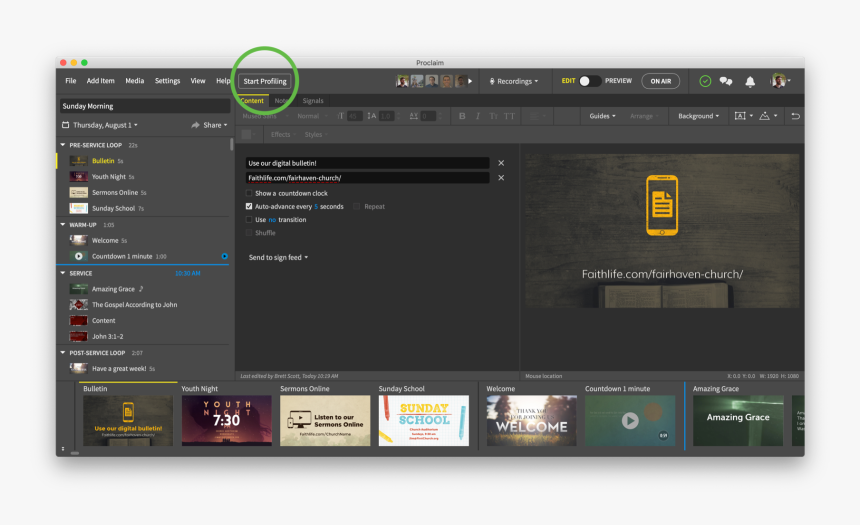Toggle italic formatting
This screenshot has width=860, height=525.
478,116
